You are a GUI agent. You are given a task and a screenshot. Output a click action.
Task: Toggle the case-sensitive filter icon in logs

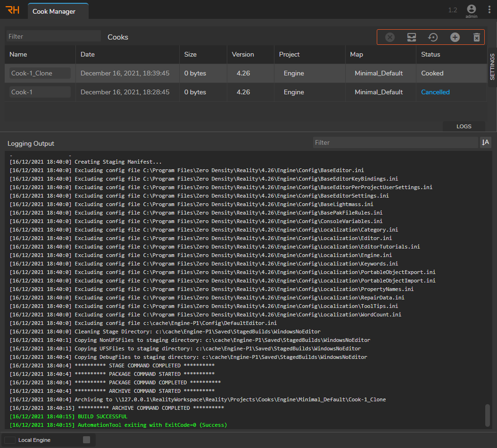coord(485,142)
